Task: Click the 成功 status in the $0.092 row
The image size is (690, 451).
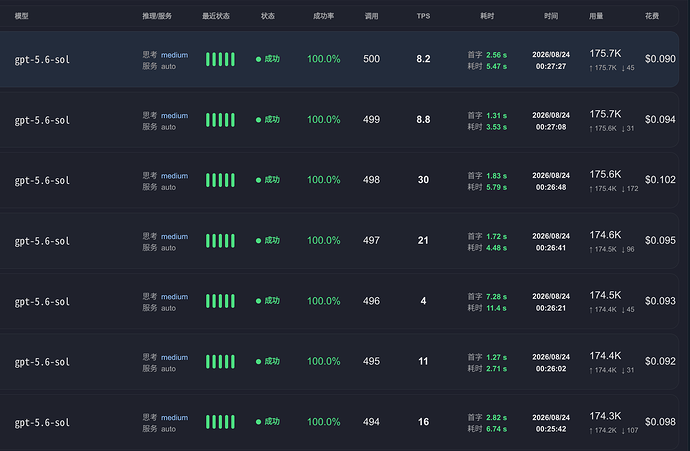Action: [x=268, y=361]
